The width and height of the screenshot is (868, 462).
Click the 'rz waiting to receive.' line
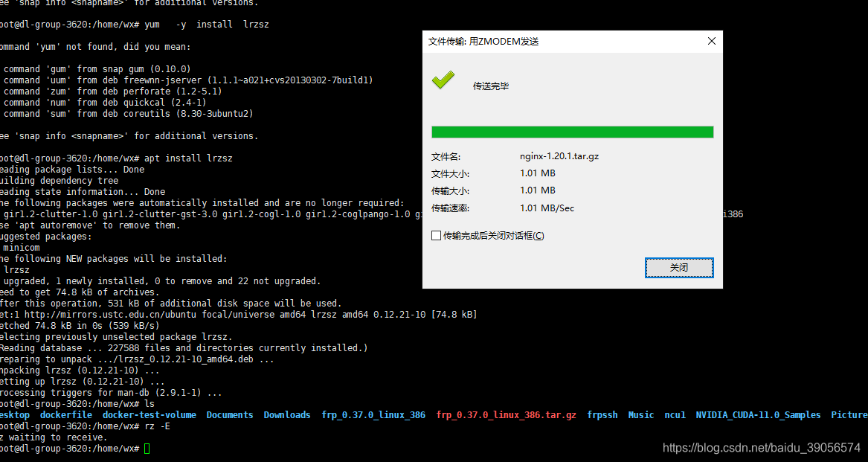[54, 437]
